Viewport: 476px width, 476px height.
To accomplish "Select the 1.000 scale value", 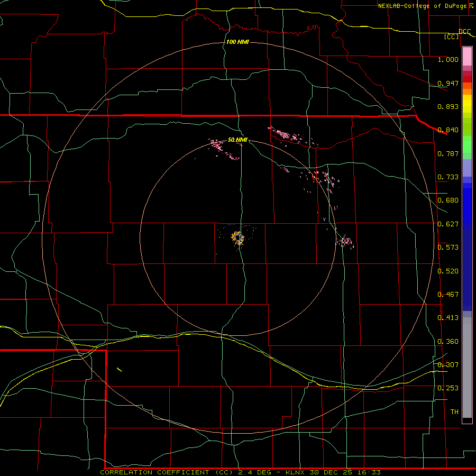I will tap(448, 59).
